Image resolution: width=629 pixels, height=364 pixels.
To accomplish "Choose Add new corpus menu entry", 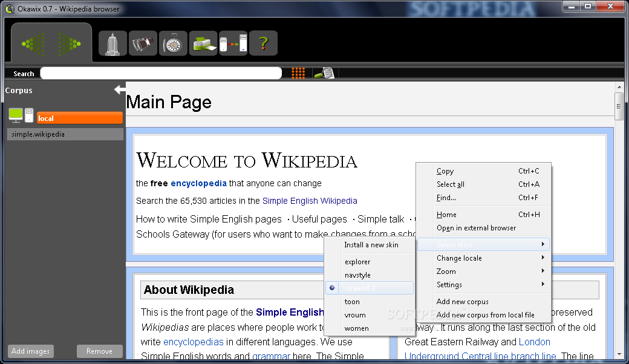I will click(483, 302).
